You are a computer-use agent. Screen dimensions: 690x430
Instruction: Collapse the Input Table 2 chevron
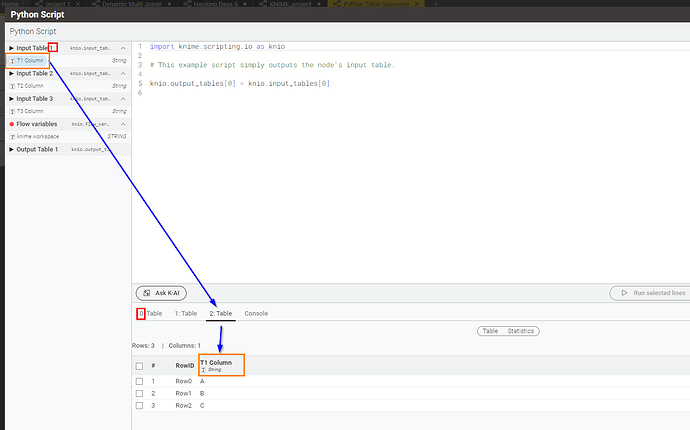tap(123, 74)
